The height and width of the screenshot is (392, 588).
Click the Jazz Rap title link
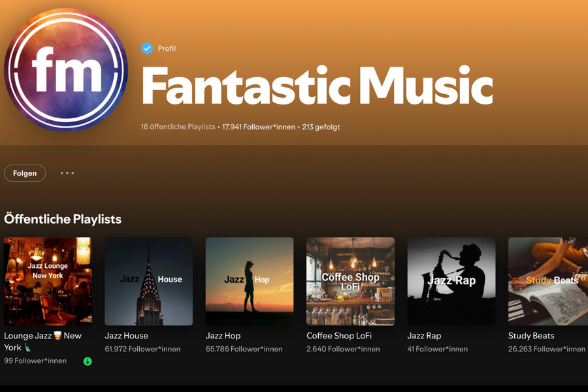(x=424, y=336)
